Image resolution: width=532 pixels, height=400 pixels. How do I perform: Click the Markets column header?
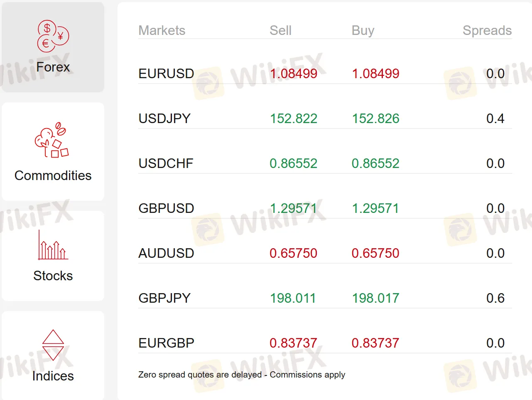tap(162, 30)
